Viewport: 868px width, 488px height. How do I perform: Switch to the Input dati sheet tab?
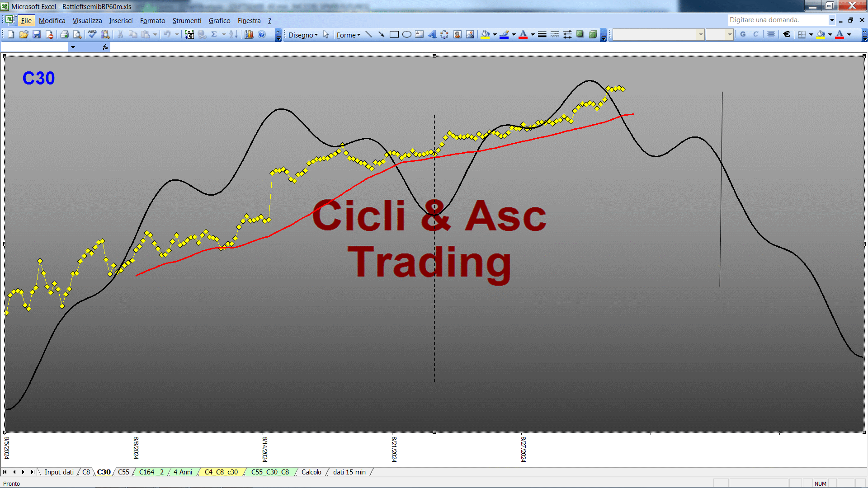59,472
